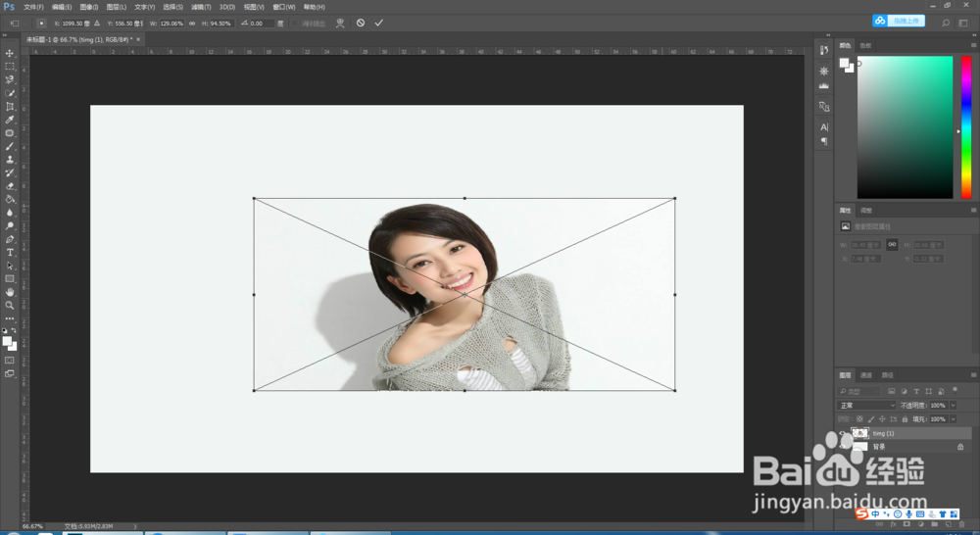980x535 pixels.
Task: Click the trash icon in Layers panel
Action: tap(962, 524)
